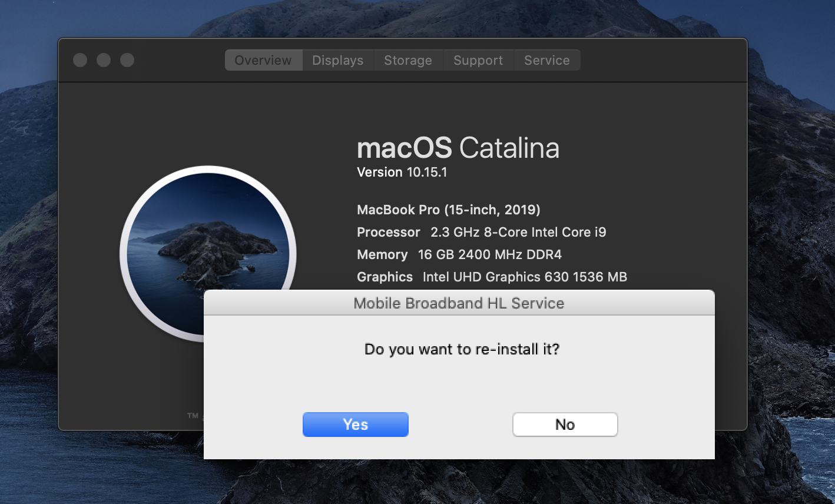Click the 2.3 GHz 8-Core Intel Core i9 value
Image resolution: width=835 pixels, height=504 pixels.
click(518, 232)
